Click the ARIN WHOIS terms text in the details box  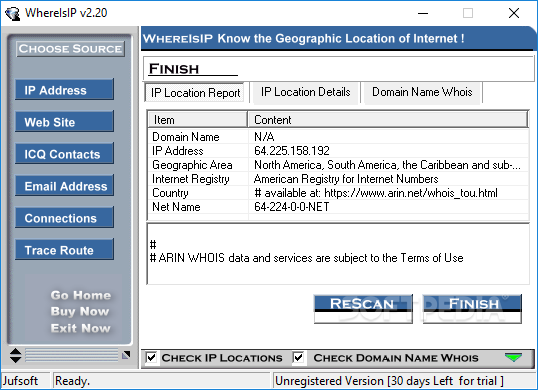[307, 258]
